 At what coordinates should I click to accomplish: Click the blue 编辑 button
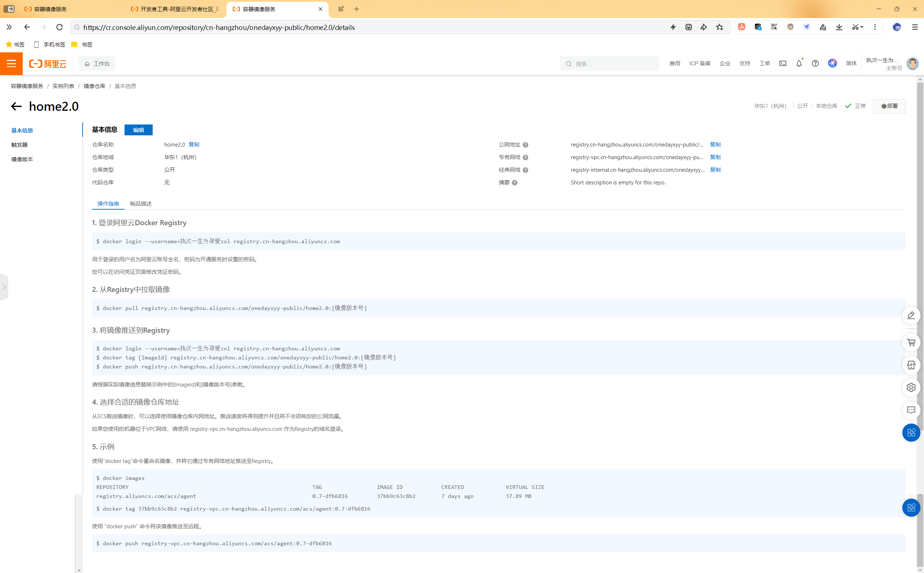coord(138,130)
